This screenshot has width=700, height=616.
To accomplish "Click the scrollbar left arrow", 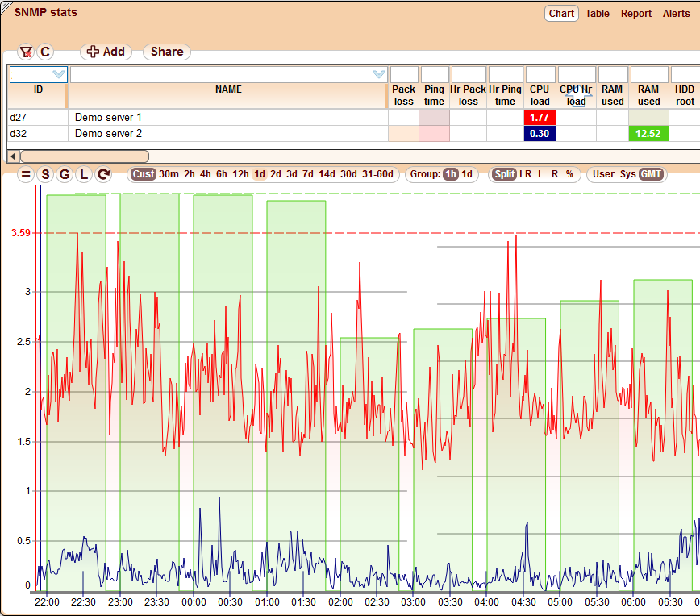I will click(12, 156).
